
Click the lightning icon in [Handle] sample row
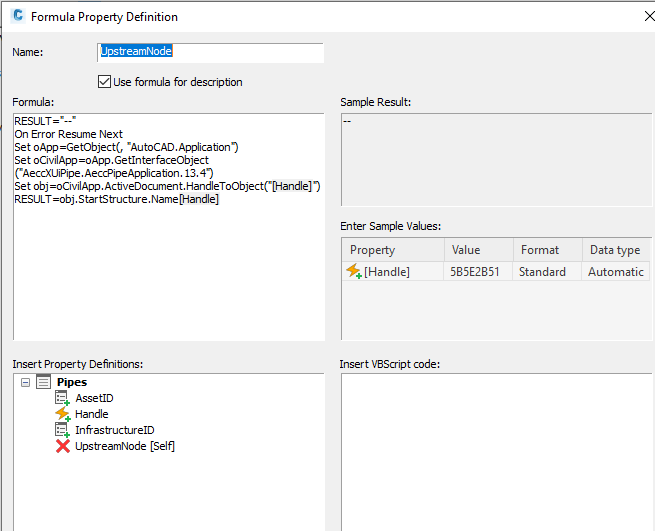(x=353, y=271)
